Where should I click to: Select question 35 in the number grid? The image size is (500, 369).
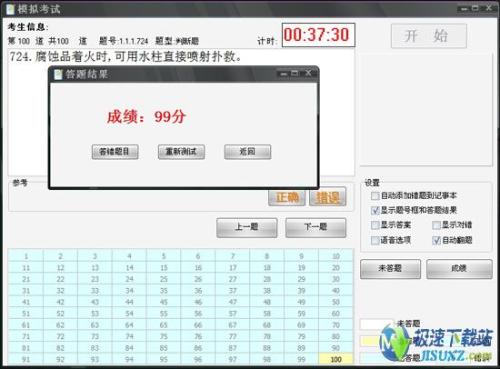pyautogui.click(x=164, y=291)
